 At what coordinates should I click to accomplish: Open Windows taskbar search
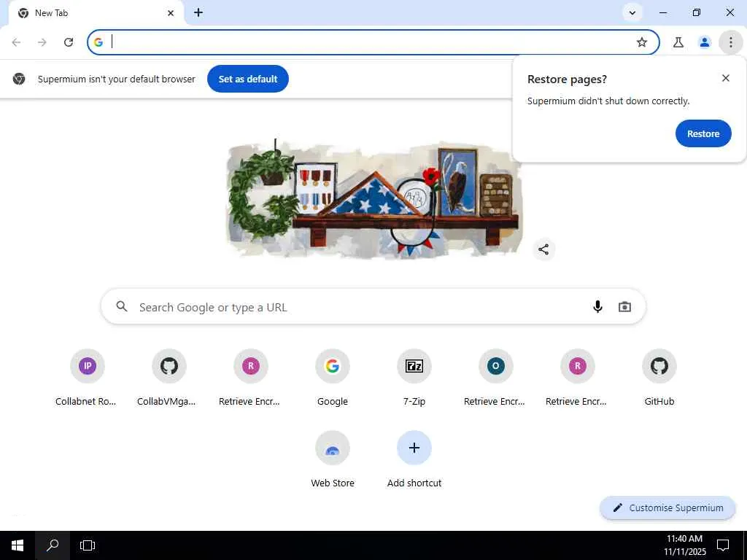(53, 545)
